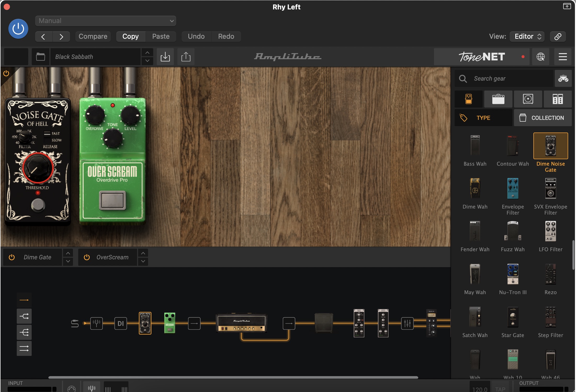The width and height of the screenshot is (576, 392).
Task: Select the DI block in chain
Action: tap(121, 323)
